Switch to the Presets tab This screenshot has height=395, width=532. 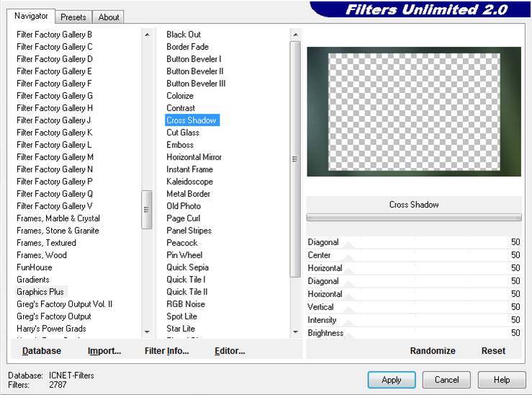coord(73,17)
